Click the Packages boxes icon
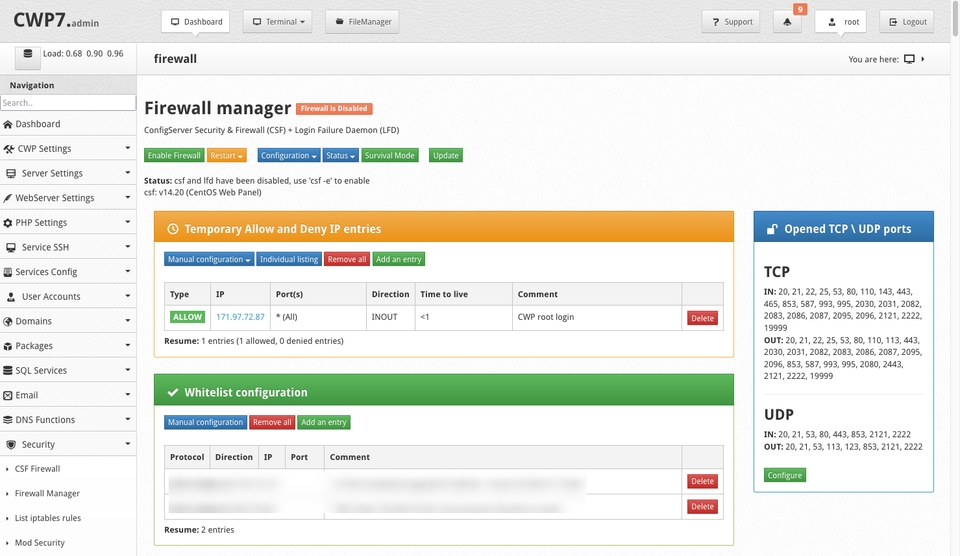 [7, 346]
